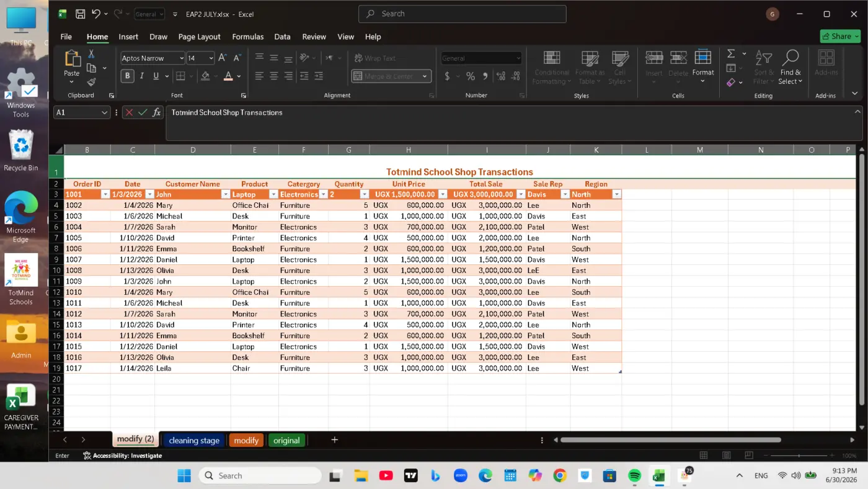Increase font size with larger A icon

(223, 58)
